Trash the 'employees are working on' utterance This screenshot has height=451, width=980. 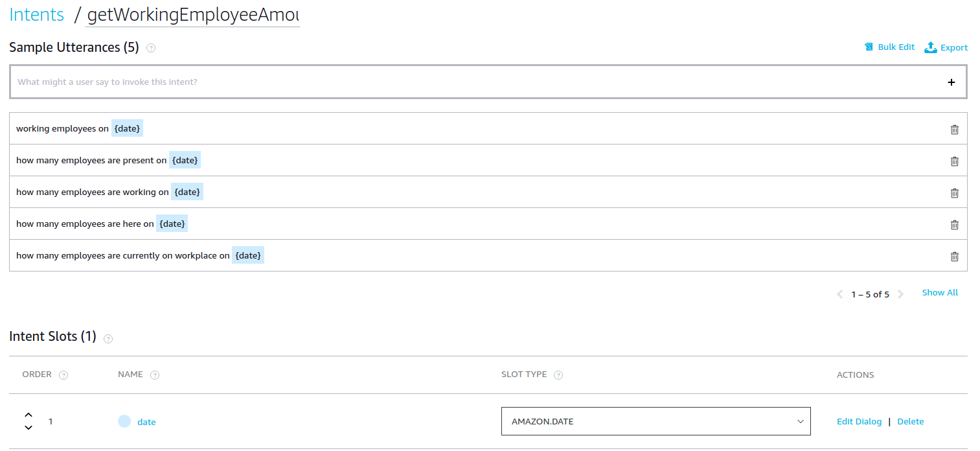coord(954,192)
